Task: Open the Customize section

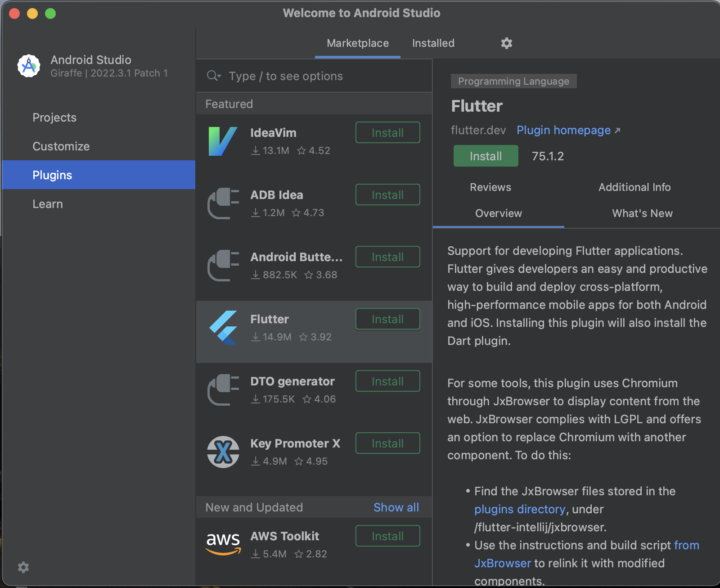Action: pyautogui.click(x=61, y=146)
